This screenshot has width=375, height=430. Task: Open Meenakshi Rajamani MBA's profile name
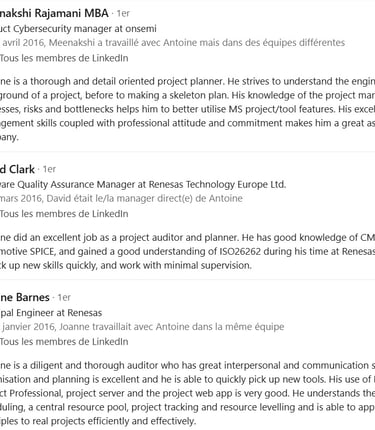coord(54,13)
